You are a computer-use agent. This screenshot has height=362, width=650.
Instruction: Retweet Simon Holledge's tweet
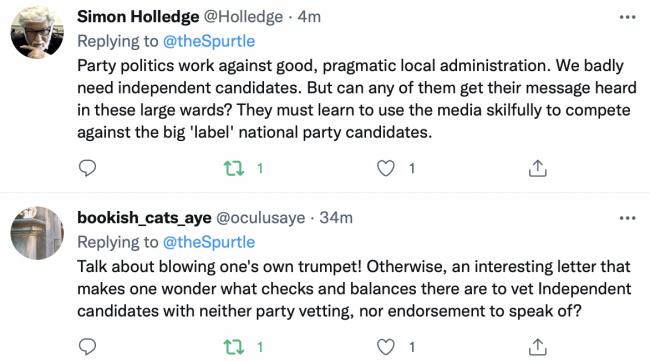tap(234, 168)
